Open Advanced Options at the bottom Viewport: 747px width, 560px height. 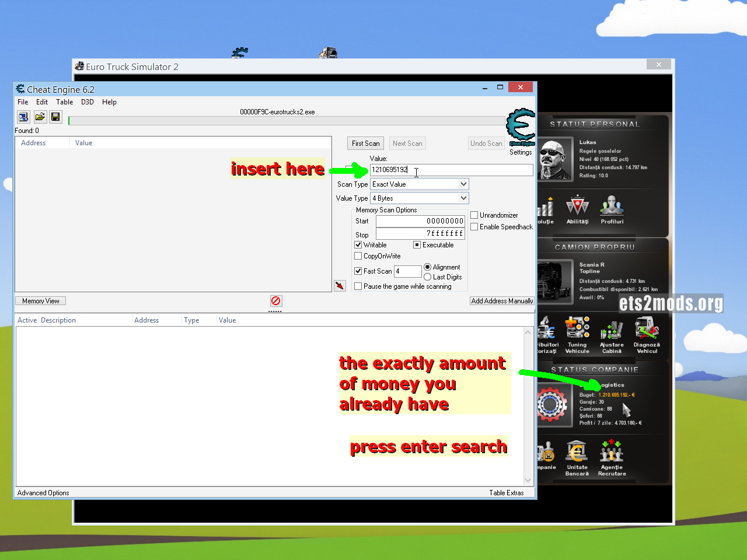[43, 493]
